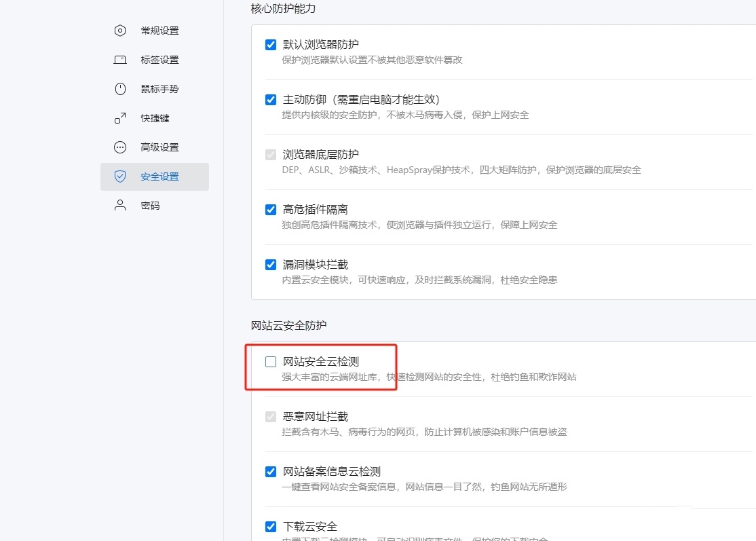Click description starting with 独创高危插件隔离技术
This screenshot has height=541, width=756.
pyautogui.click(x=419, y=225)
